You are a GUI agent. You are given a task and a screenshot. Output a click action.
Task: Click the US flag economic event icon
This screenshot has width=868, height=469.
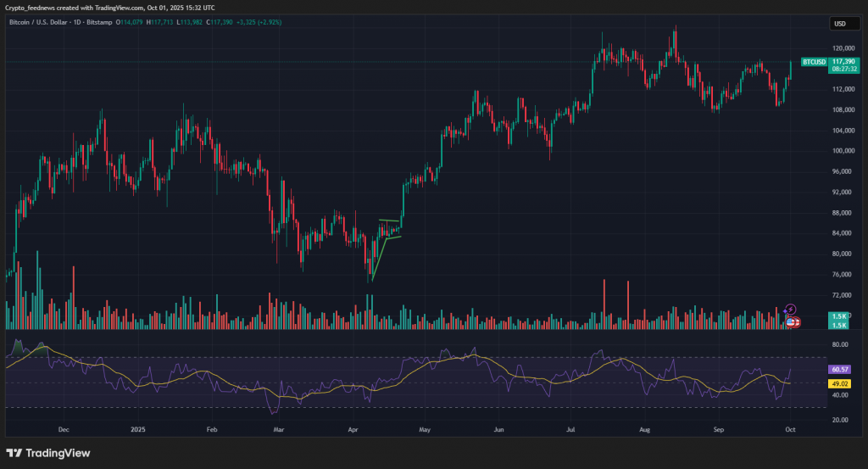[x=791, y=321]
